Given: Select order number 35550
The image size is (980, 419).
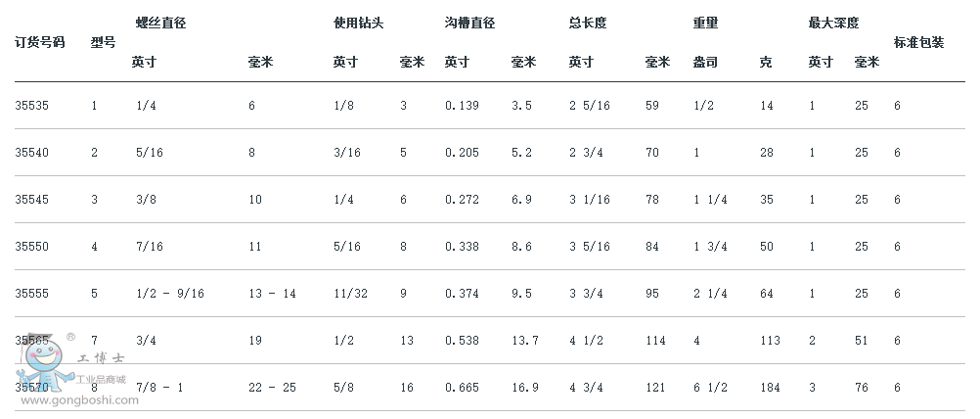Looking at the screenshot, I should 32,247.
